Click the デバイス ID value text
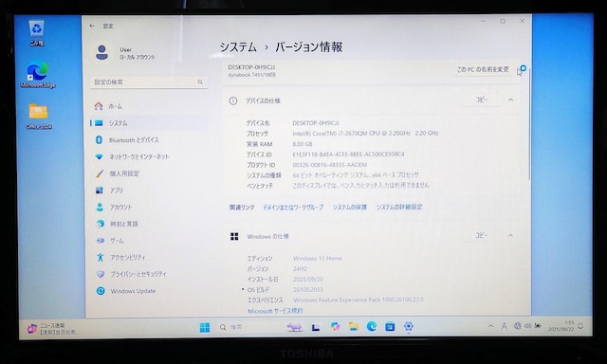This screenshot has width=607, height=364. click(x=348, y=155)
